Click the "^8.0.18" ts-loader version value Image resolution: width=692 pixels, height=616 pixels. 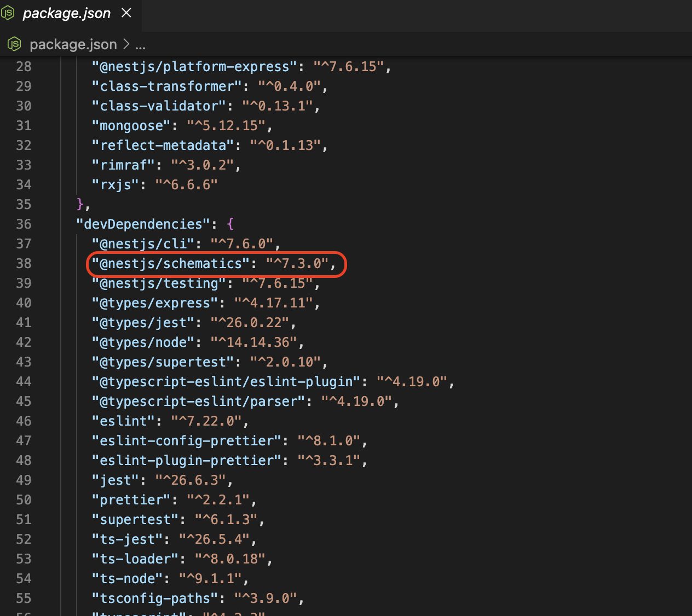pyautogui.click(x=230, y=559)
